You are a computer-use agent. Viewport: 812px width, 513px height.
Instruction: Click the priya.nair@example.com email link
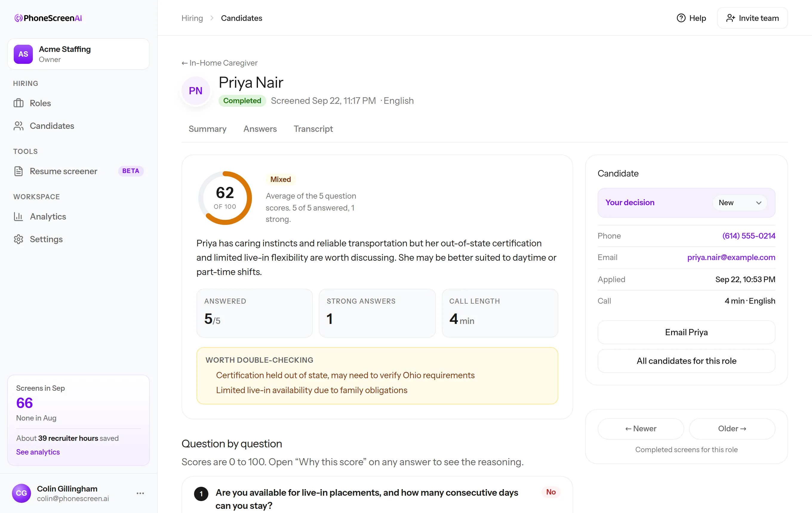(x=731, y=257)
